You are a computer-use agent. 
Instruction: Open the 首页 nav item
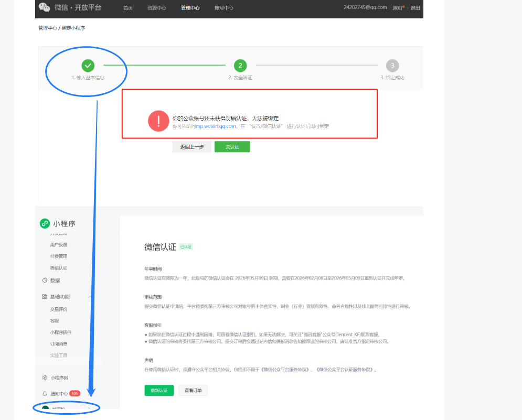128,8
